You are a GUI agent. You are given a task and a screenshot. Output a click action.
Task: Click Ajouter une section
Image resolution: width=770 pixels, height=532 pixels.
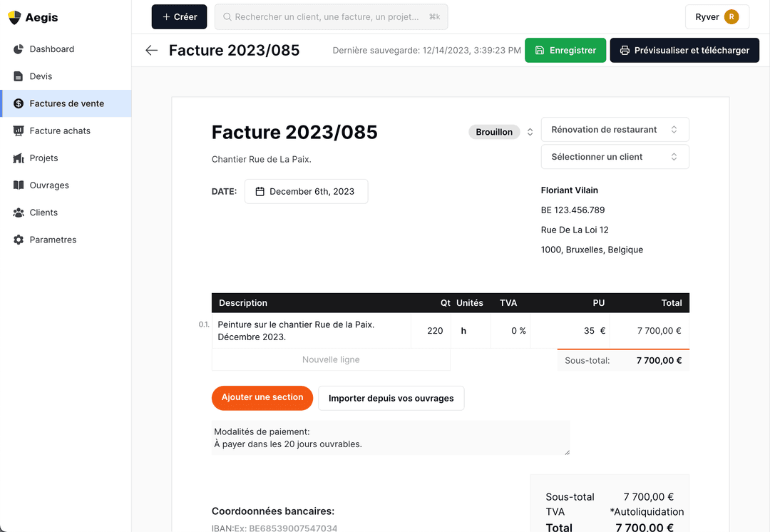tap(262, 397)
